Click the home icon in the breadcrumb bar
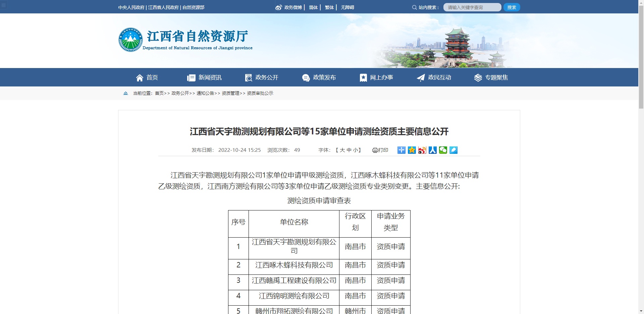 (x=126, y=93)
